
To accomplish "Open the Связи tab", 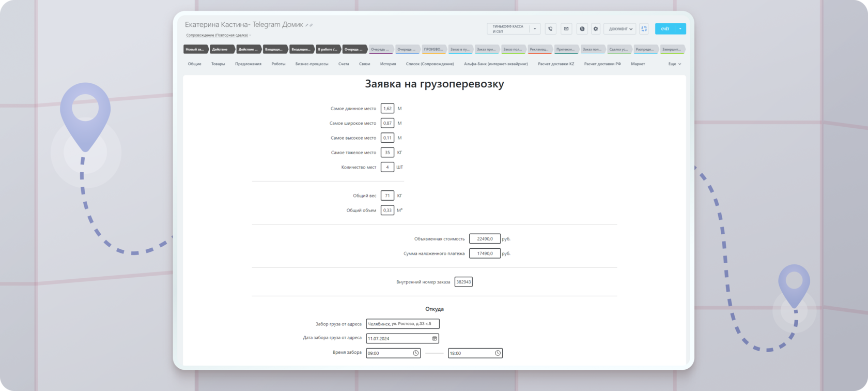I will [x=365, y=64].
